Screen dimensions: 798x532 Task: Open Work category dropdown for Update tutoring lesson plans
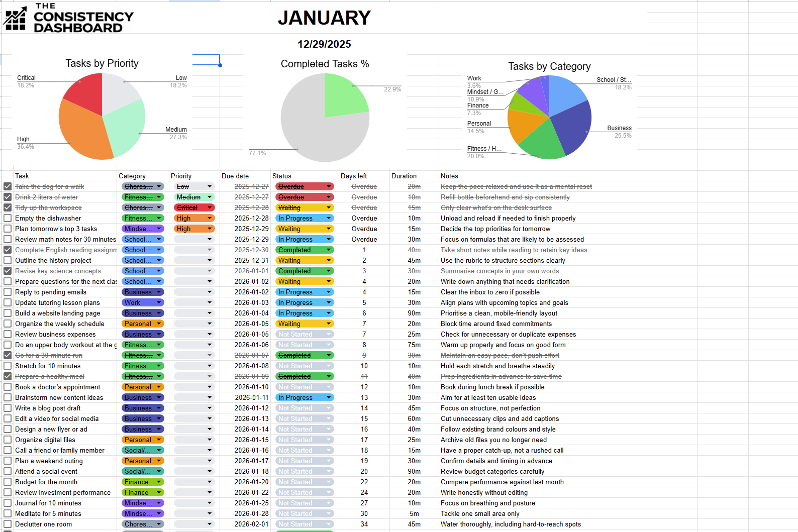click(x=159, y=302)
